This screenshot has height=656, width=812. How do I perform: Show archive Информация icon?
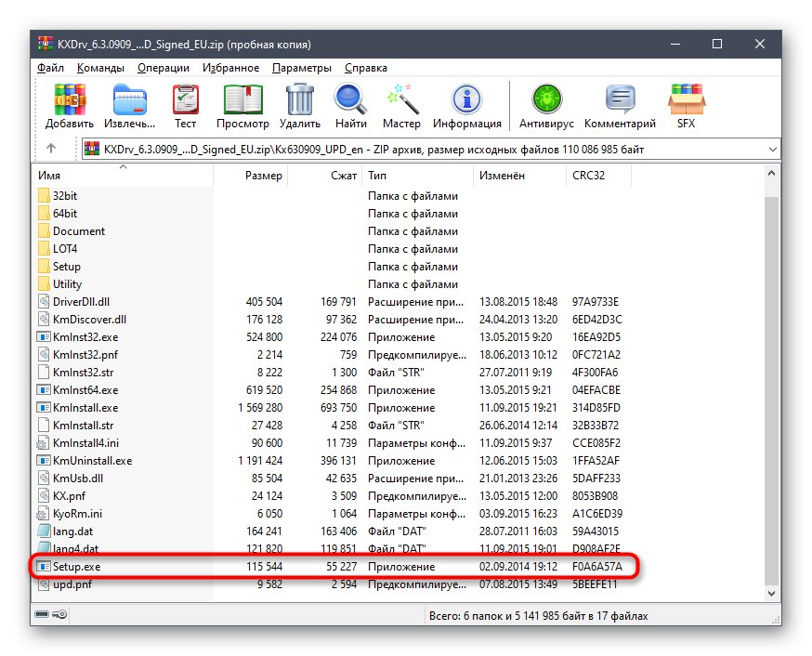coord(467,99)
